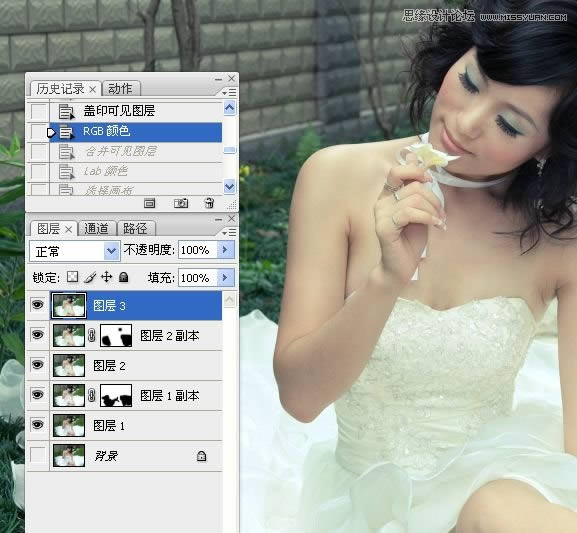Show the 背景 layer visibility box
Screen dimensions: 577x533
pyautogui.click(x=38, y=455)
